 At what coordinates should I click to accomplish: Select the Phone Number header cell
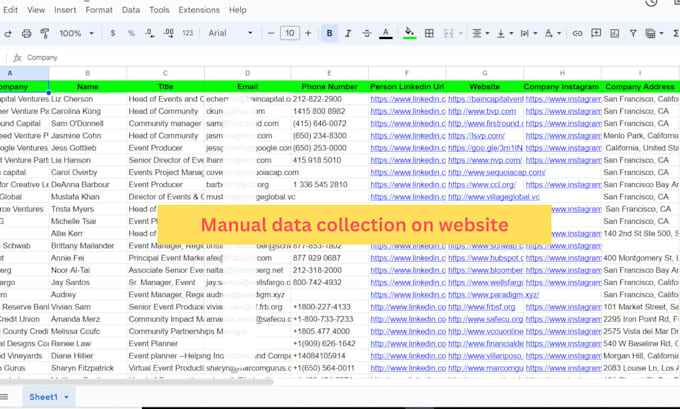pyautogui.click(x=329, y=87)
